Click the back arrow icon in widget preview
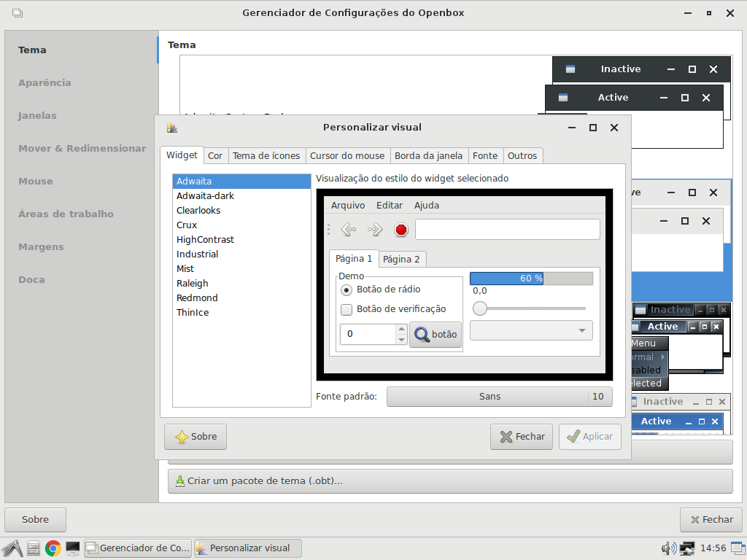 coord(349,230)
